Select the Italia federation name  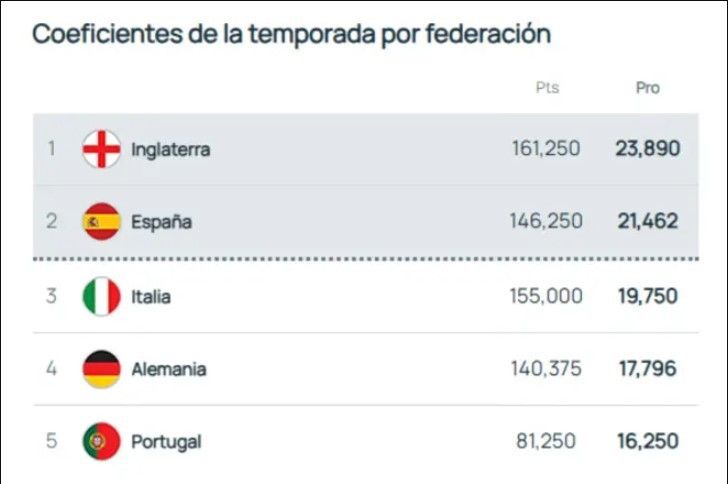pos(151,297)
